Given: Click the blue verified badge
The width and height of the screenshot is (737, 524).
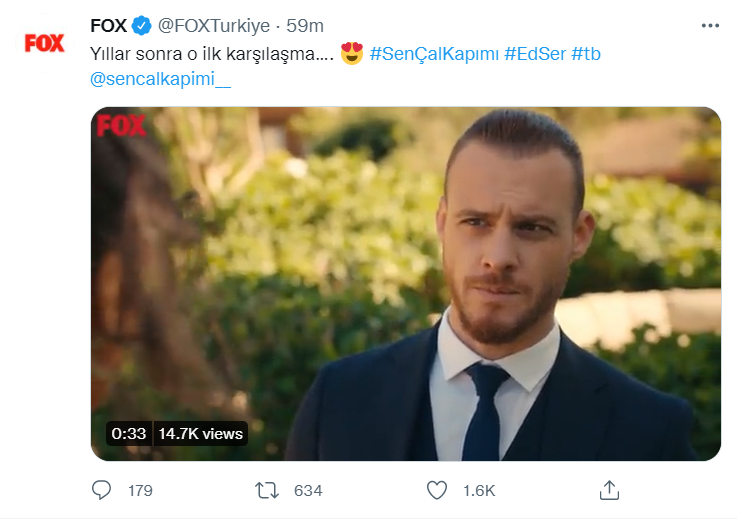Looking at the screenshot, I should pos(140,25).
